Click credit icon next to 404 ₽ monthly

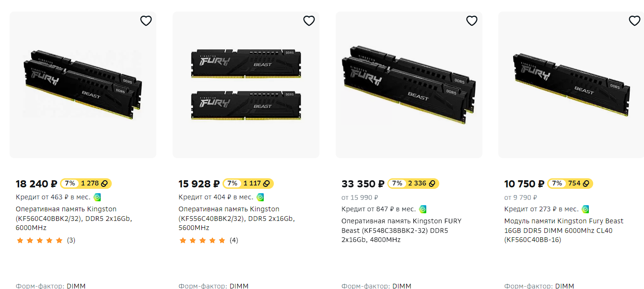coord(260,197)
